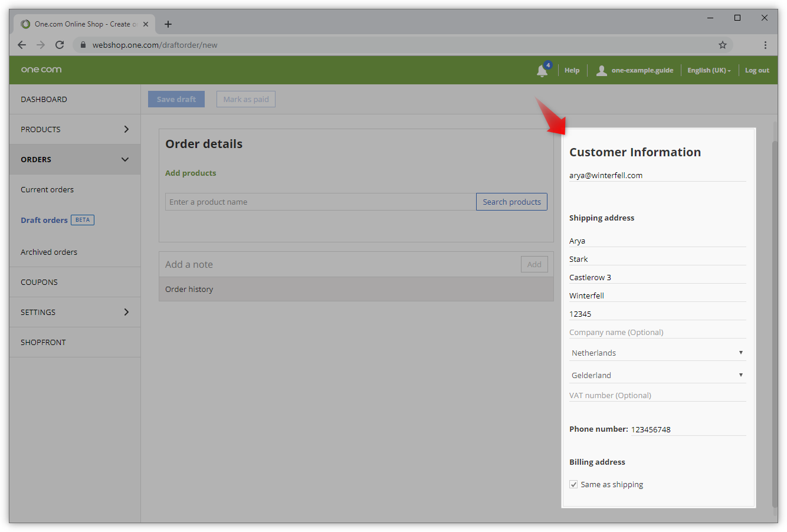
Task: Bookmark this page with the star icon
Action: [x=723, y=44]
